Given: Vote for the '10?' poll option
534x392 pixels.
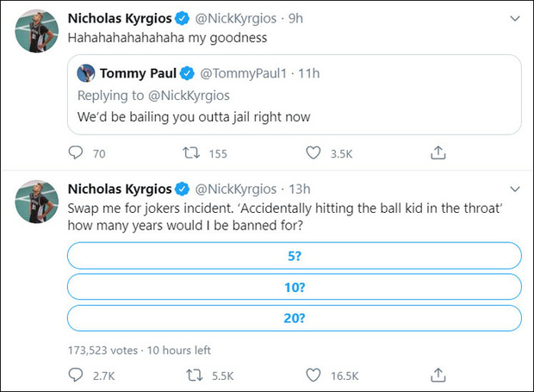Looking at the screenshot, I should click(295, 287).
